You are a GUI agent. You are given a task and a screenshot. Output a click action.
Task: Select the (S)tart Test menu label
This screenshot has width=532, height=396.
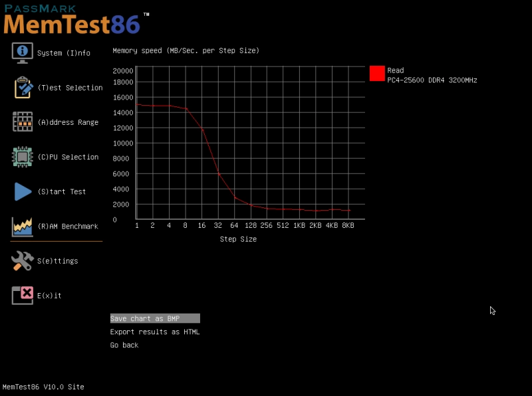point(61,191)
